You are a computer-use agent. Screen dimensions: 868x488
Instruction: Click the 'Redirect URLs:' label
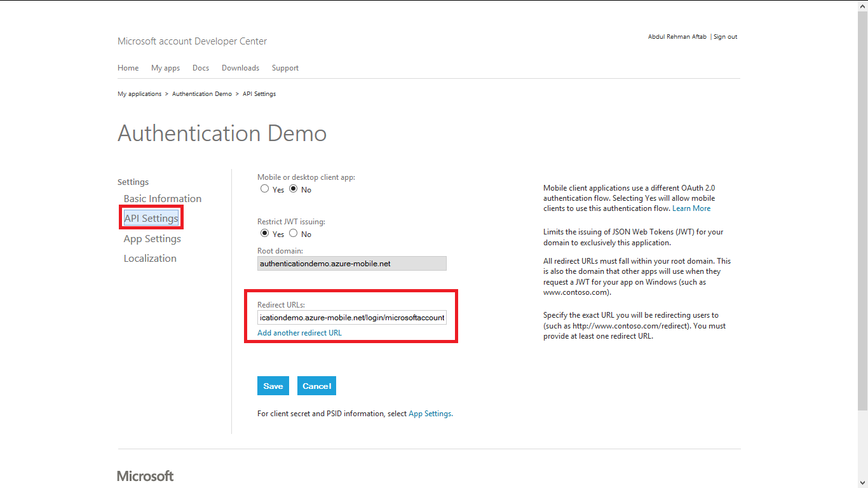point(281,305)
